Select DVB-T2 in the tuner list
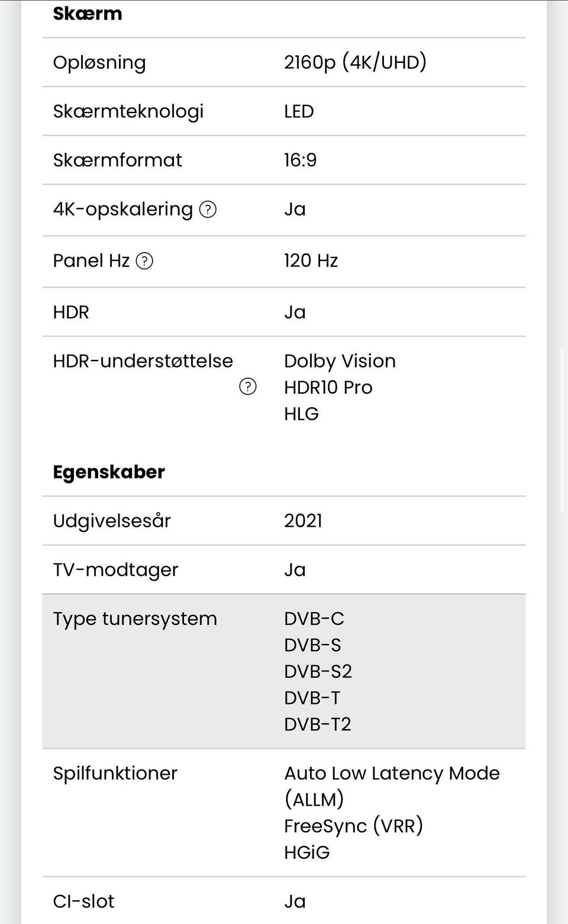 coord(317,724)
